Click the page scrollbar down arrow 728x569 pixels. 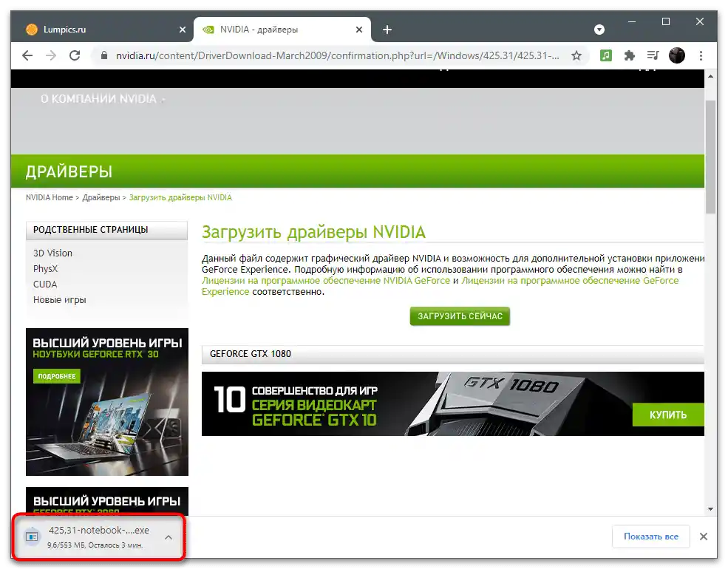(710, 509)
